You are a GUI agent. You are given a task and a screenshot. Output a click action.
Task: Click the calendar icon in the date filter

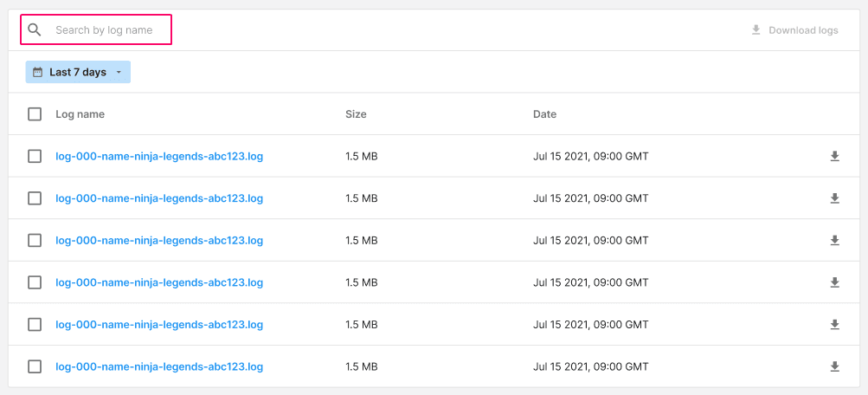tap(37, 72)
